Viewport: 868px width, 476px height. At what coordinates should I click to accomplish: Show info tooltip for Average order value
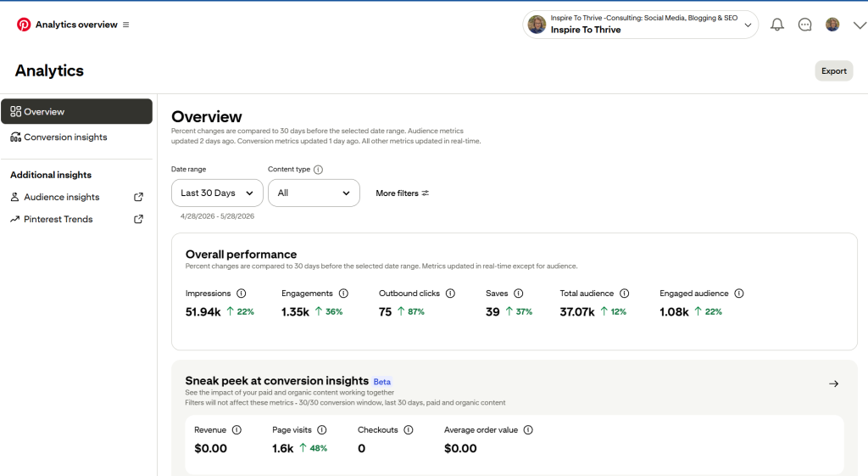click(x=528, y=430)
